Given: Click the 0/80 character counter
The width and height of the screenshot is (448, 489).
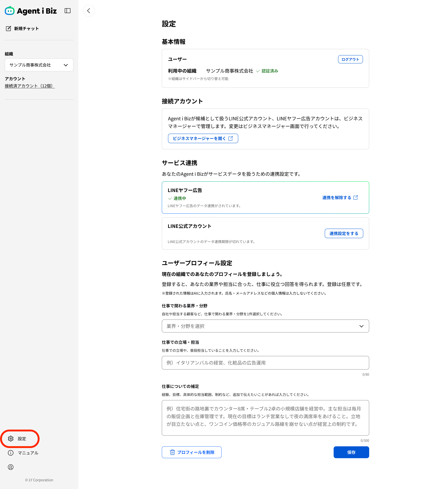Looking at the screenshot, I should (365, 374).
